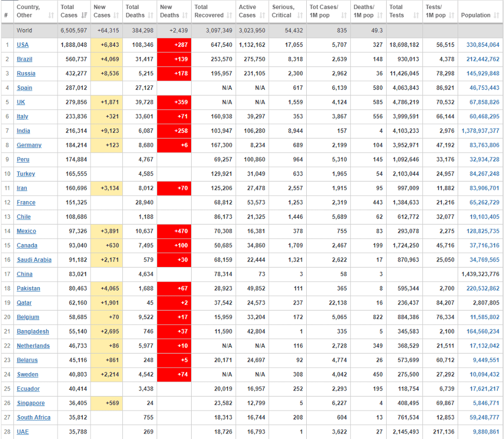The image size is (504, 439).
Task: Go to the China country page
Action: point(25,274)
